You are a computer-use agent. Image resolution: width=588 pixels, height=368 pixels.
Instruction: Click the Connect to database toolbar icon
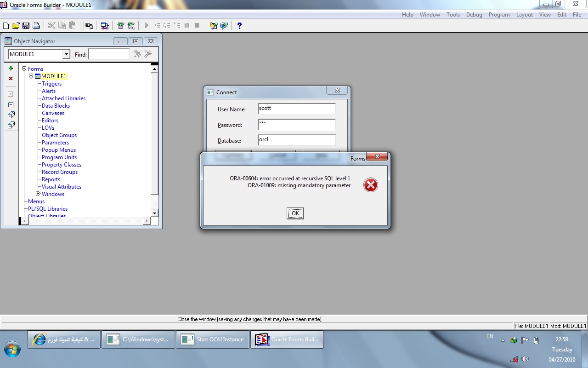(89, 26)
